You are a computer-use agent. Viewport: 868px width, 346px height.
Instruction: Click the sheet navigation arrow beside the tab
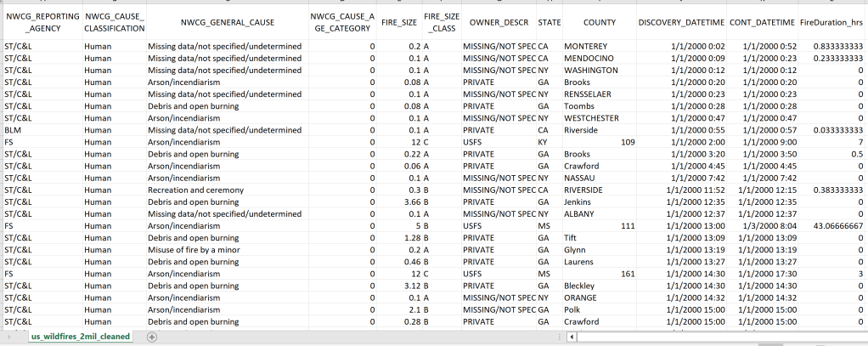pos(8,337)
